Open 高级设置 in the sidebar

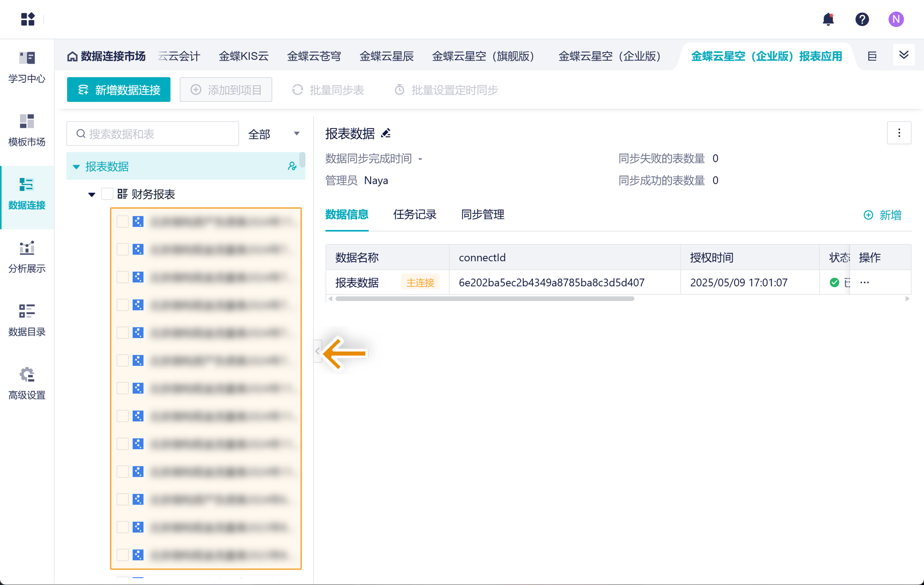point(27,384)
